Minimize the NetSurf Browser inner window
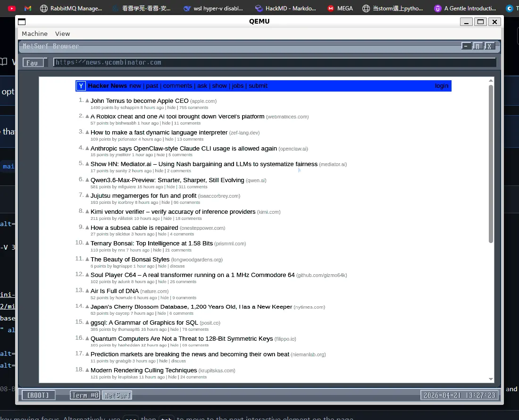This screenshot has height=420, width=519. [466, 46]
